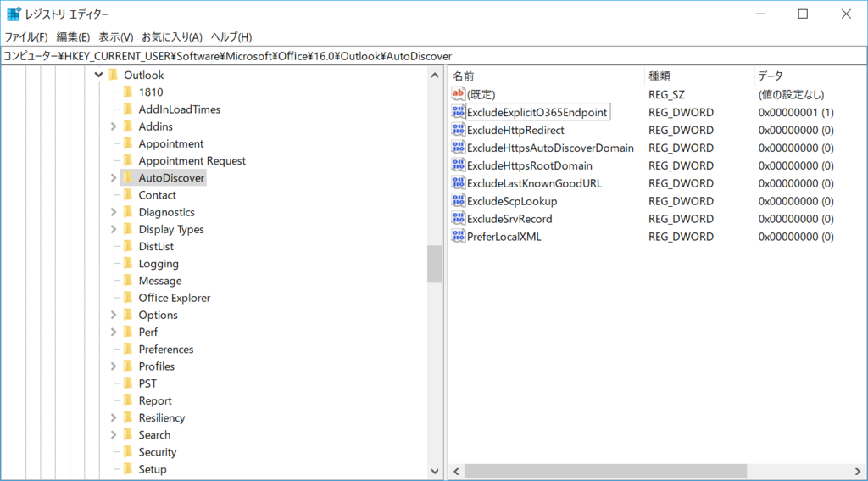Viewport: 868px width, 481px height.
Task: Click the DWORD icon beside ExcludeExplicitO365Endpoint
Action: (x=459, y=112)
